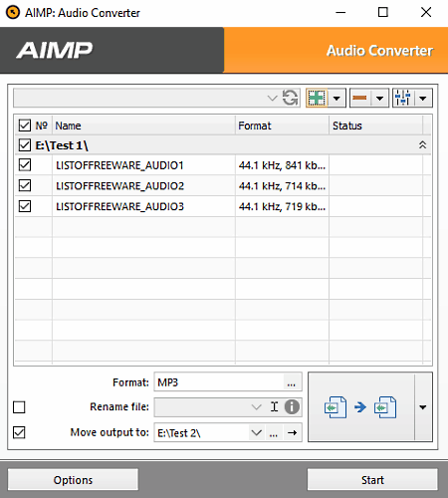Click the arrow icon after output folder path
This screenshot has height=498, width=448.
pyautogui.click(x=293, y=432)
